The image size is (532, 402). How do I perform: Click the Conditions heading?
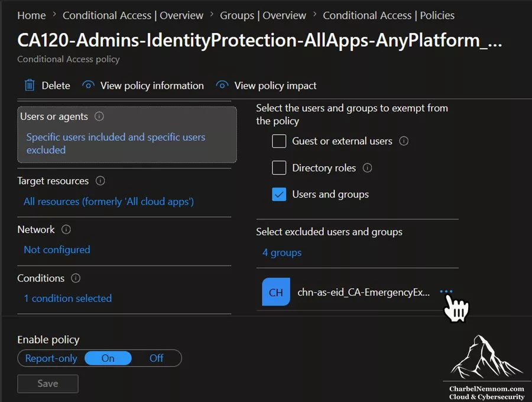(x=41, y=278)
